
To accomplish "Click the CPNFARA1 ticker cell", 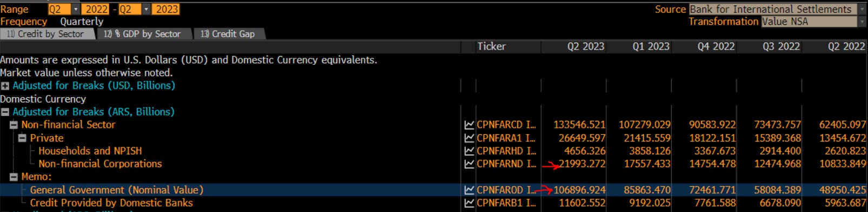I will [x=506, y=138].
